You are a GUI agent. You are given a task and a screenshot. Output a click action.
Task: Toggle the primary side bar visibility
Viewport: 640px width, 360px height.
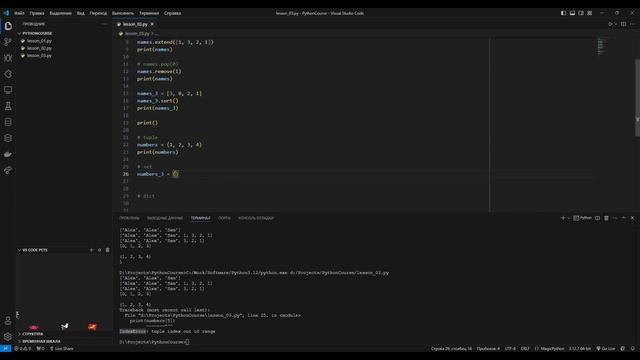(564, 13)
